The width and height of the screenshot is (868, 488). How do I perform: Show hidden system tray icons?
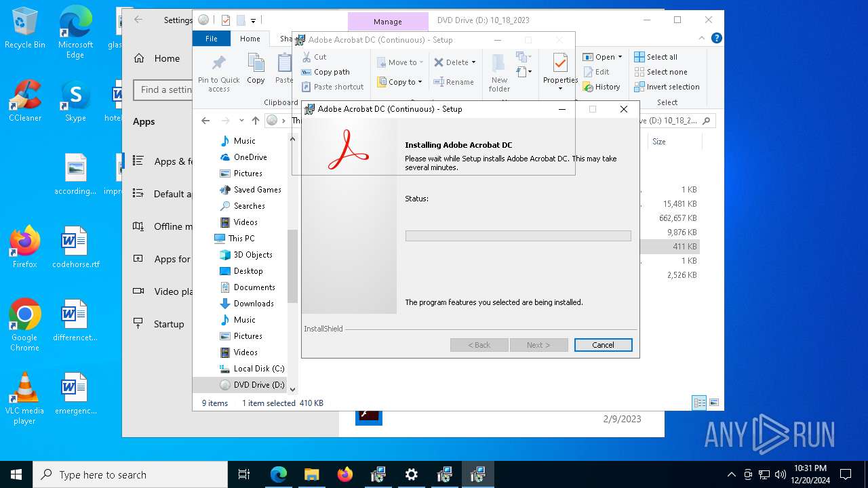click(x=731, y=474)
